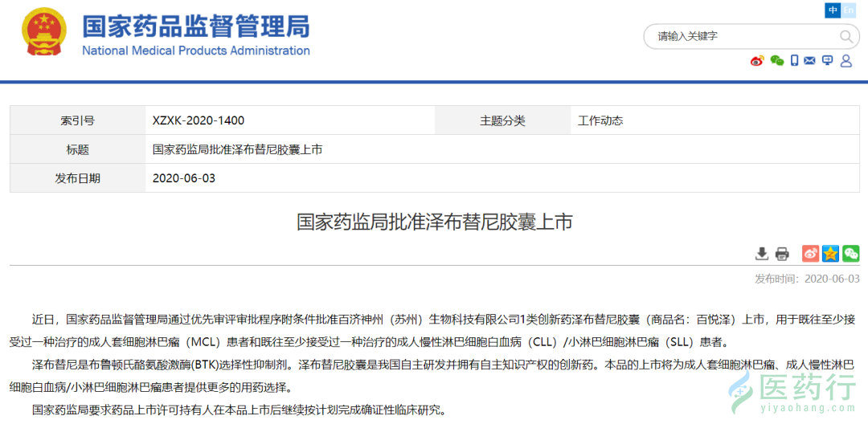Click the search magnifier icon

point(845,36)
